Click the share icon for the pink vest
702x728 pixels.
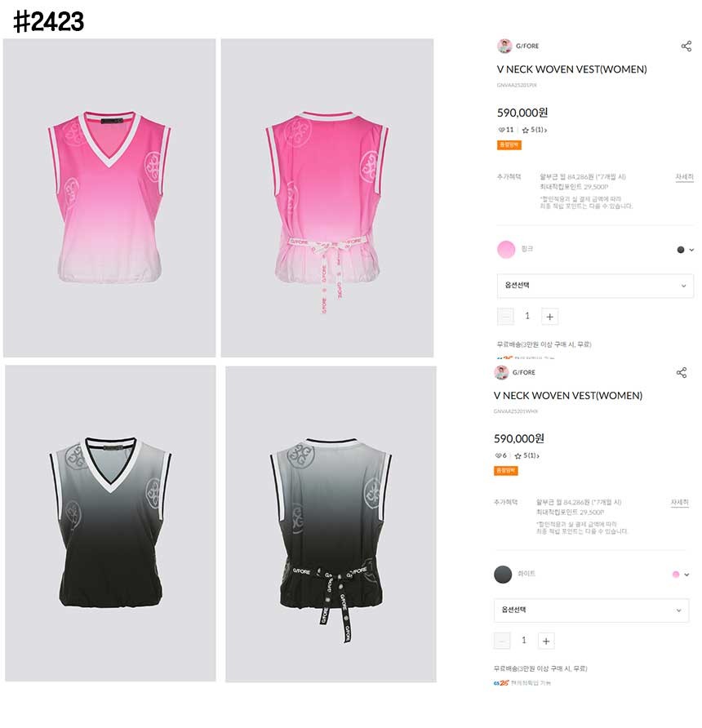point(686,46)
